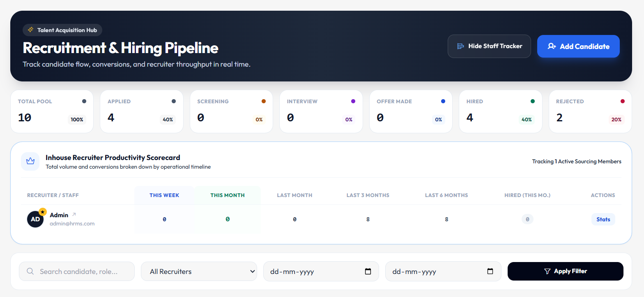
Task: Click Admin's Last 6 Months value 8
Action: (446, 220)
